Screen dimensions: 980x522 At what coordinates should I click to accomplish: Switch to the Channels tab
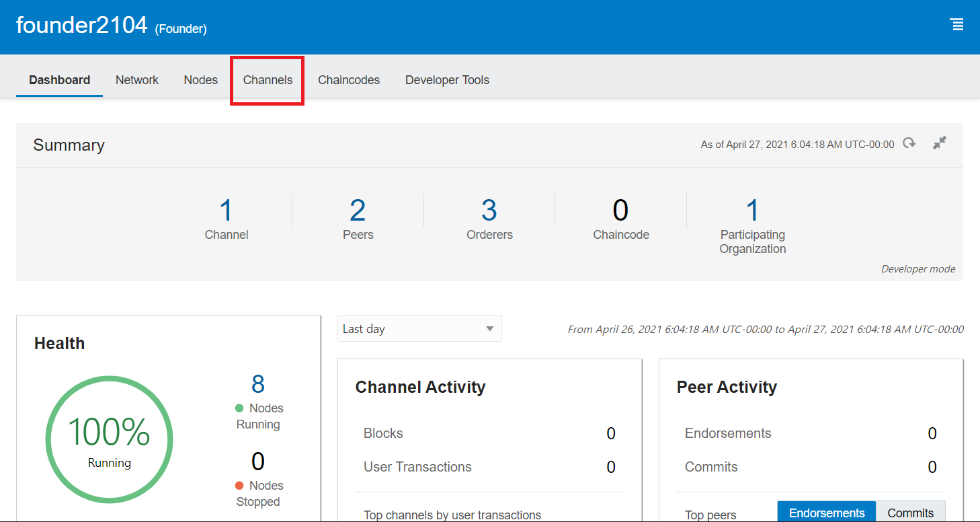(268, 80)
